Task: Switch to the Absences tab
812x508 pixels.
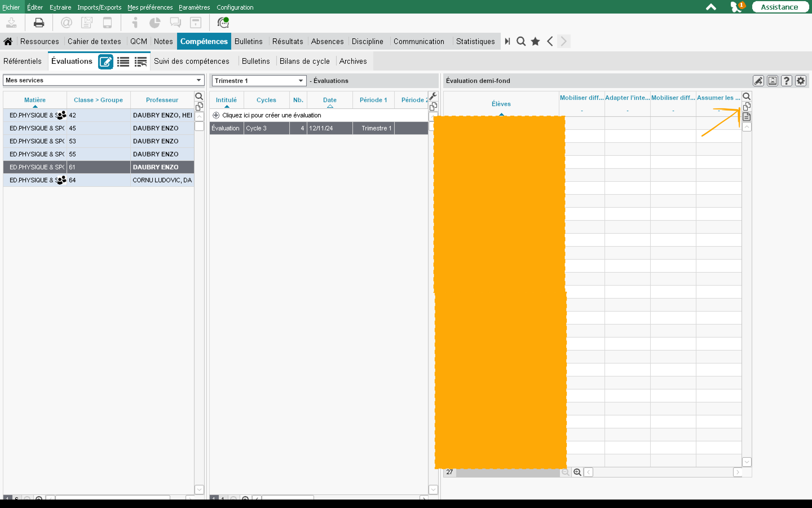Action: point(327,41)
